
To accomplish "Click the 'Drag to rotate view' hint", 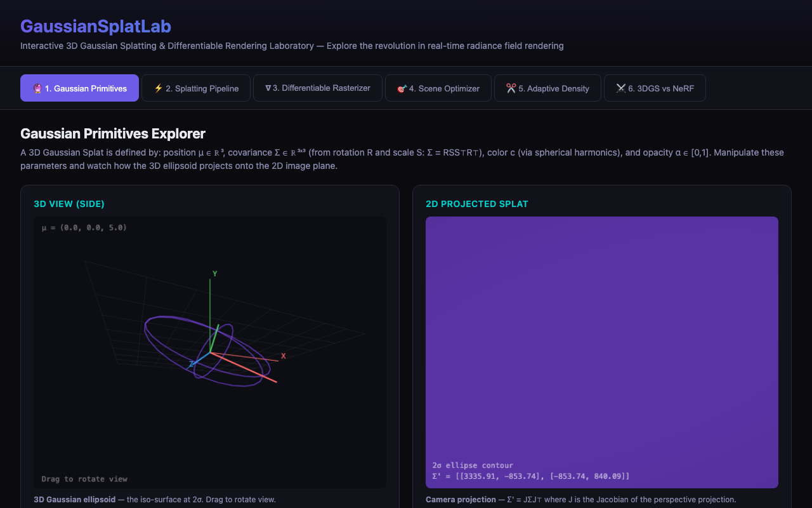I will click(x=84, y=479).
